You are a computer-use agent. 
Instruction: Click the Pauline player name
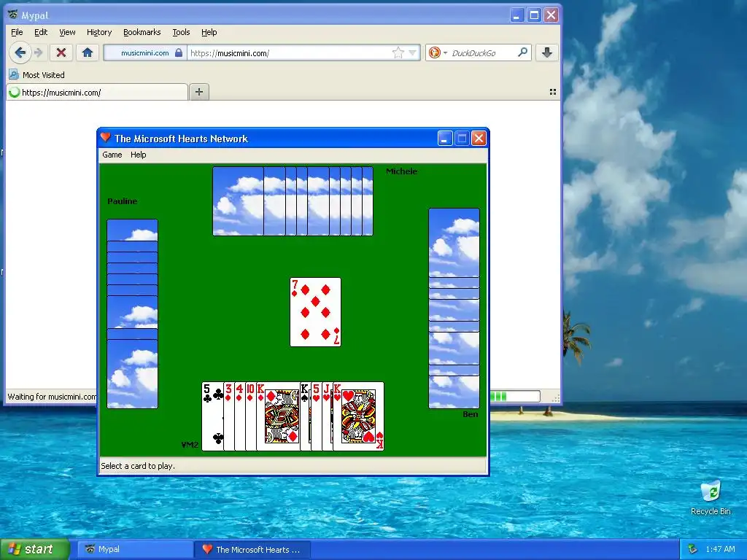(123, 201)
